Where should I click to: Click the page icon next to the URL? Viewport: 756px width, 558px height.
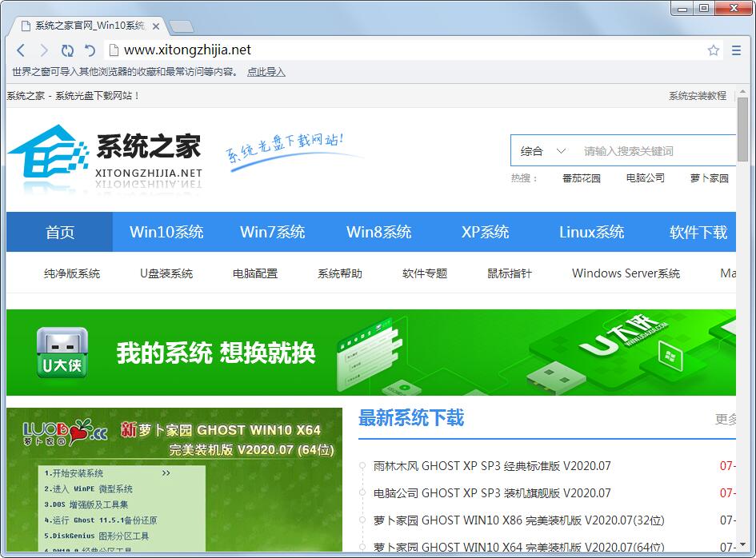pyautogui.click(x=114, y=50)
